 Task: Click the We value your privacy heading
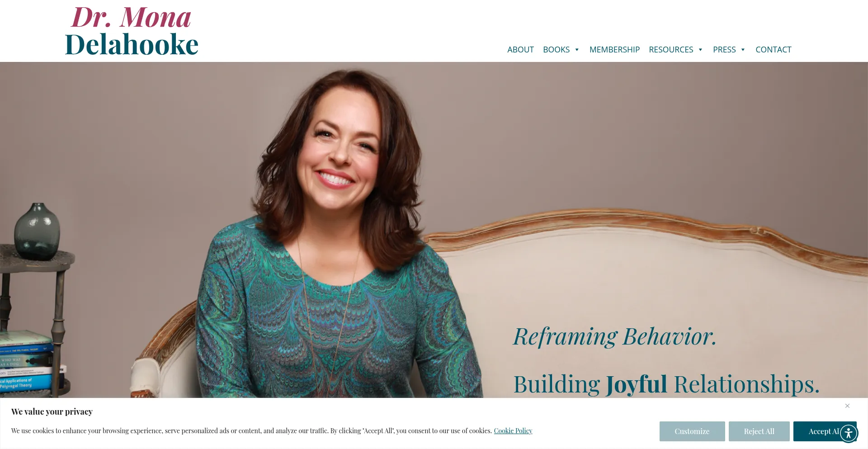52,412
